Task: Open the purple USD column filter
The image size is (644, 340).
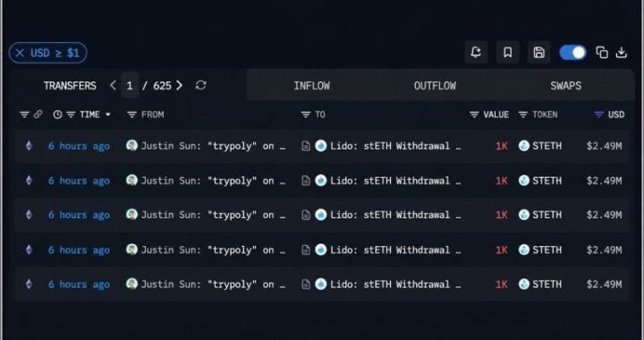Action: pyautogui.click(x=598, y=115)
